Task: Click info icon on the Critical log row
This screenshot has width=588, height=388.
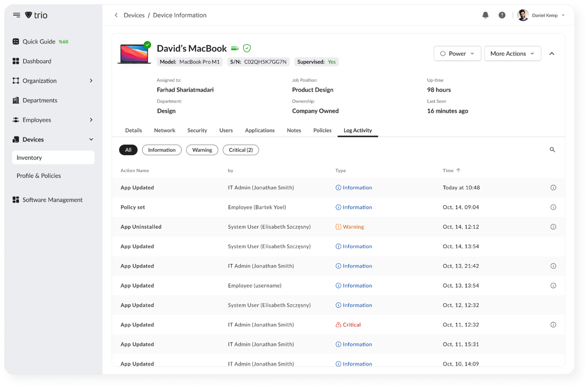Action: [553, 325]
